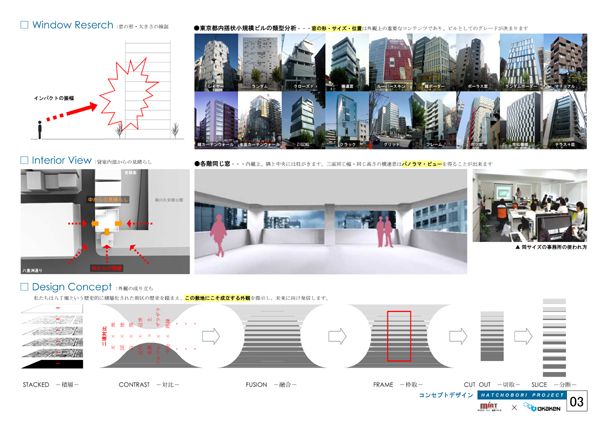Click the checkbox beside Interior View heading
The image size is (600, 424).
coord(25,159)
